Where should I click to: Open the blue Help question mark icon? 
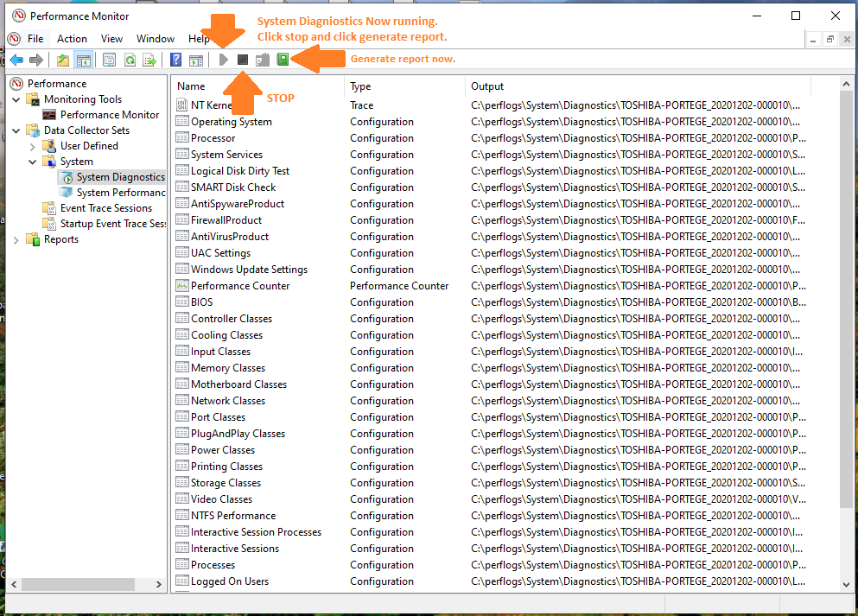[175, 60]
